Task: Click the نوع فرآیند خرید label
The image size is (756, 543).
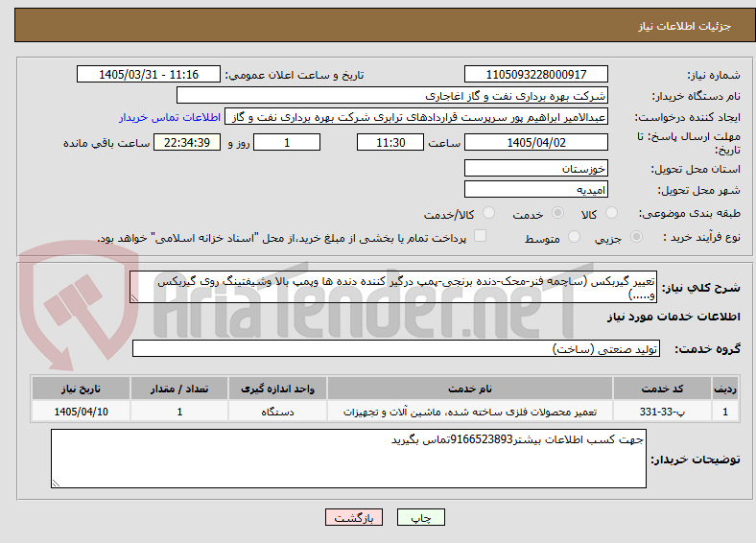Action: [701, 237]
